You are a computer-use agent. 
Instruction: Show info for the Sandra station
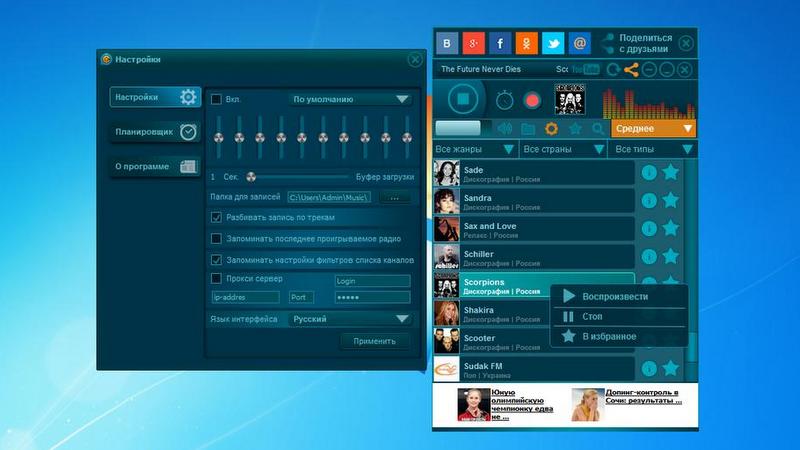[x=649, y=201]
